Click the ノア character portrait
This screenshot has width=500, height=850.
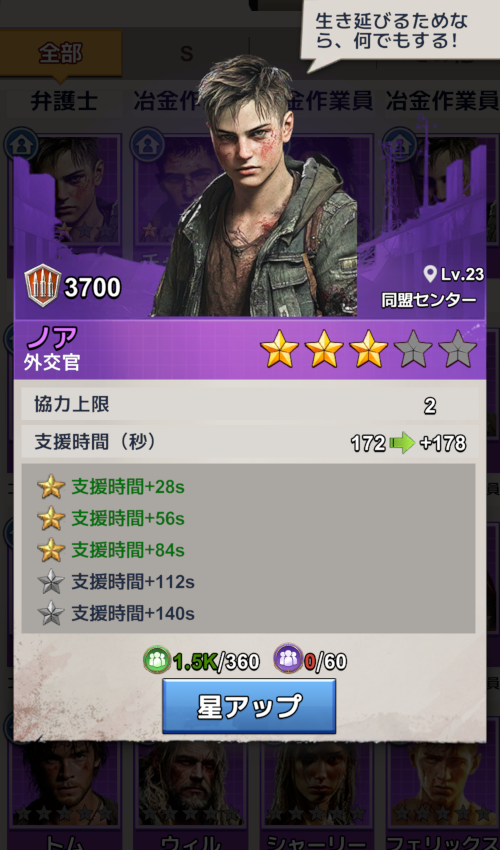pyautogui.click(x=254, y=187)
